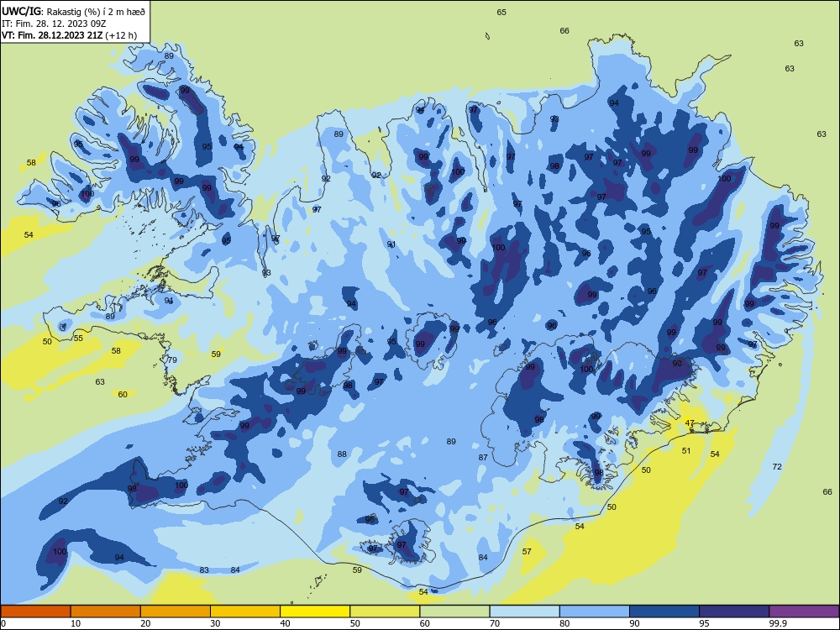Click the legend tick label '80'

click(564, 623)
